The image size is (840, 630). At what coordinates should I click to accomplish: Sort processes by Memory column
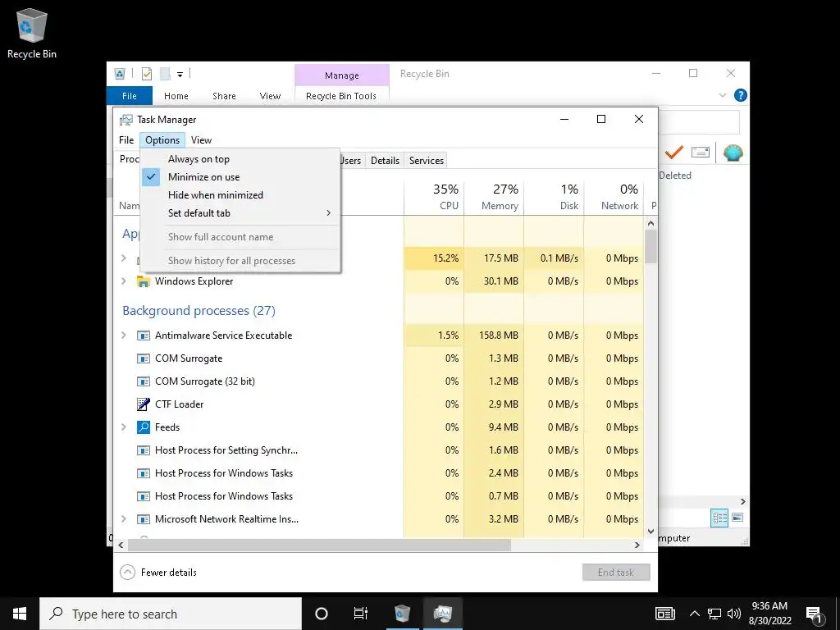click(494, 197)
